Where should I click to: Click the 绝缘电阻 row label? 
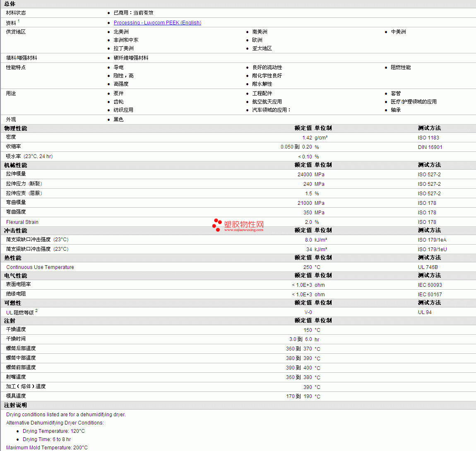click(16, 294)
